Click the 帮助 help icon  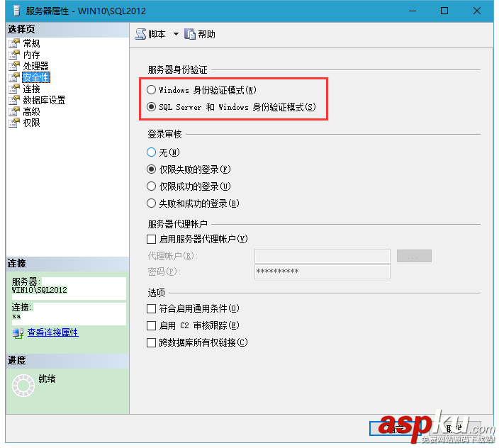pos(190,34)
